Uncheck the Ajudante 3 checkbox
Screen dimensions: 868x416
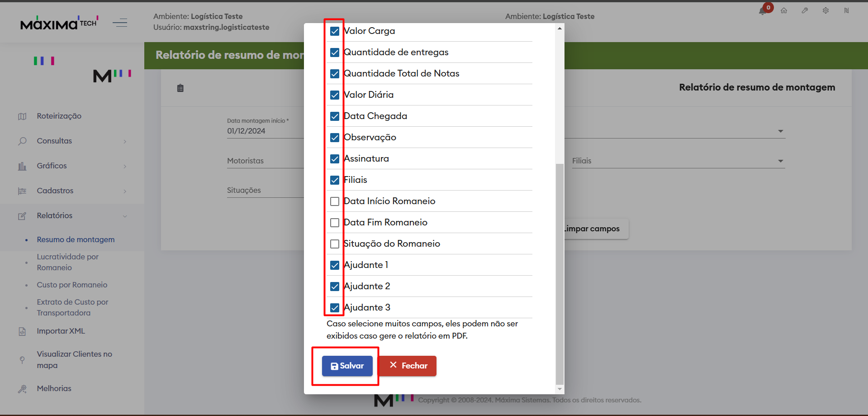pos(335,308)
